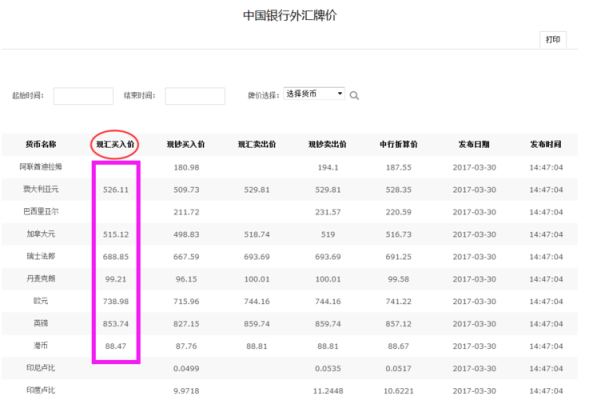Viewport: 589px width, 400px height.
Task: Click the value 518.74
Action: [257, 234]
